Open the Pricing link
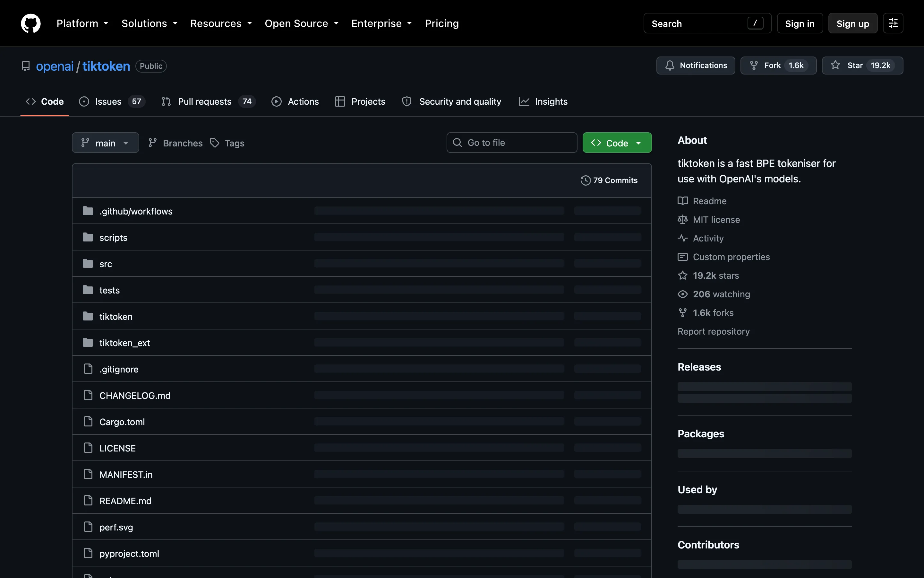This screenshot has height=578, width=924. coord(442,23)
